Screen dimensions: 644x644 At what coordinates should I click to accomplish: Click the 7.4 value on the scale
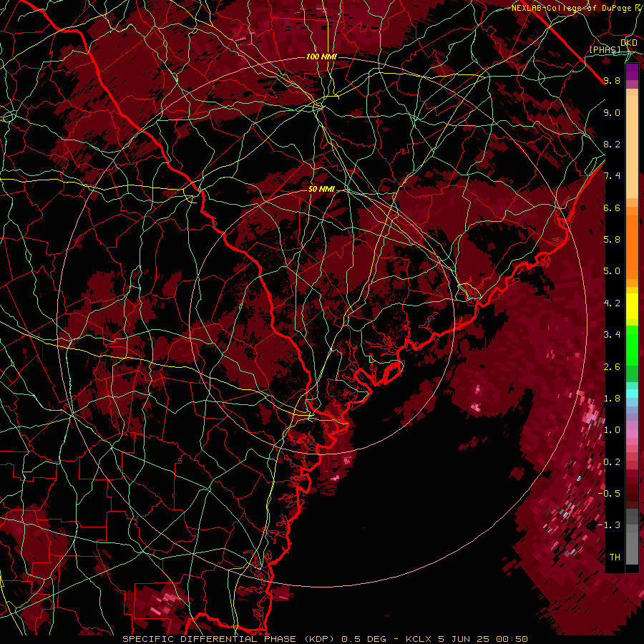(x=612, y=176)
